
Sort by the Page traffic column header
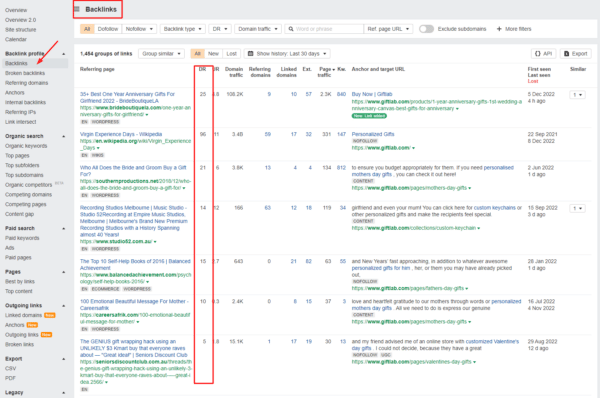tap(325, 72)
